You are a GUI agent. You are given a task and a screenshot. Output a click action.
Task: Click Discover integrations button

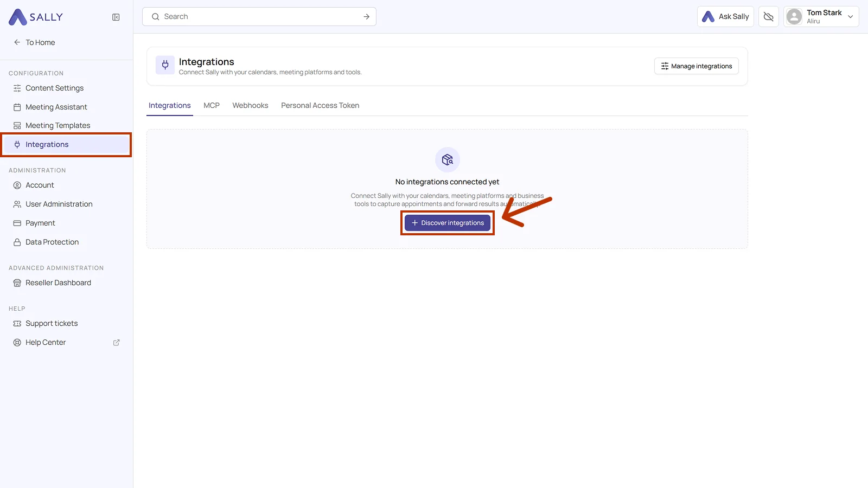coord(448,223)
